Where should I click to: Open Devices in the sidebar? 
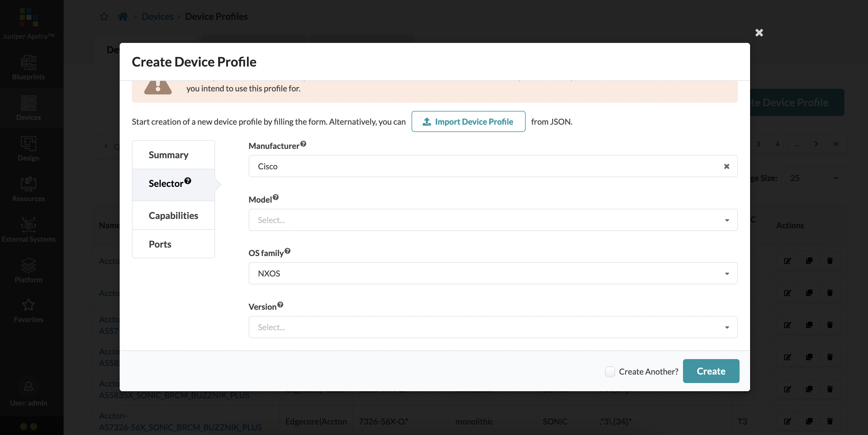tap(29, 108)
